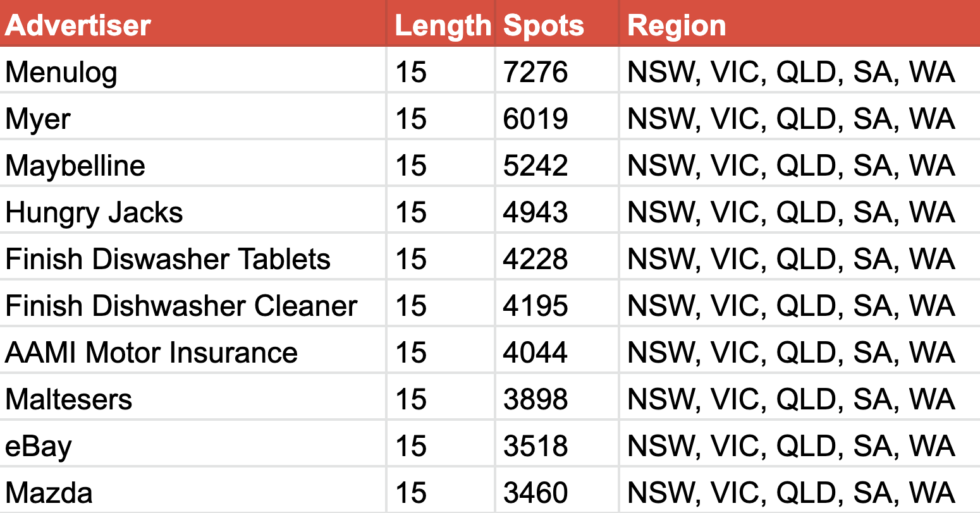
Task: Select the Length column header
Action: (x=441, y=23)
